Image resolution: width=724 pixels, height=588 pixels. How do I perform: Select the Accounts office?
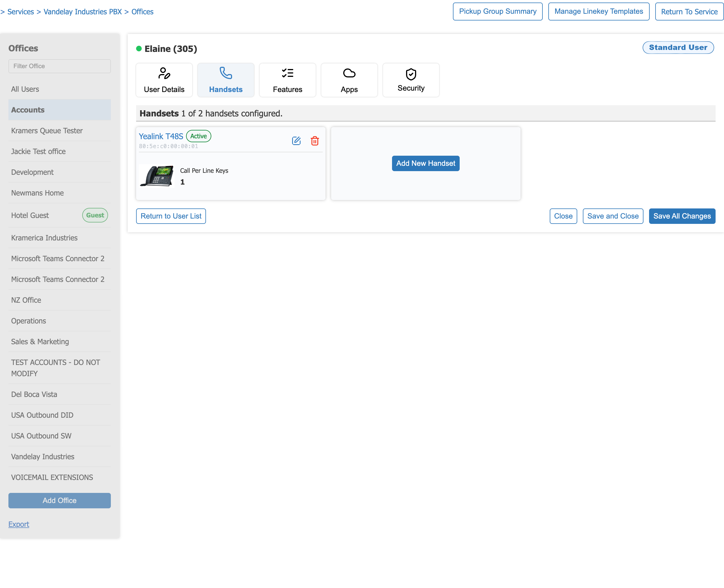click(59, 110)
